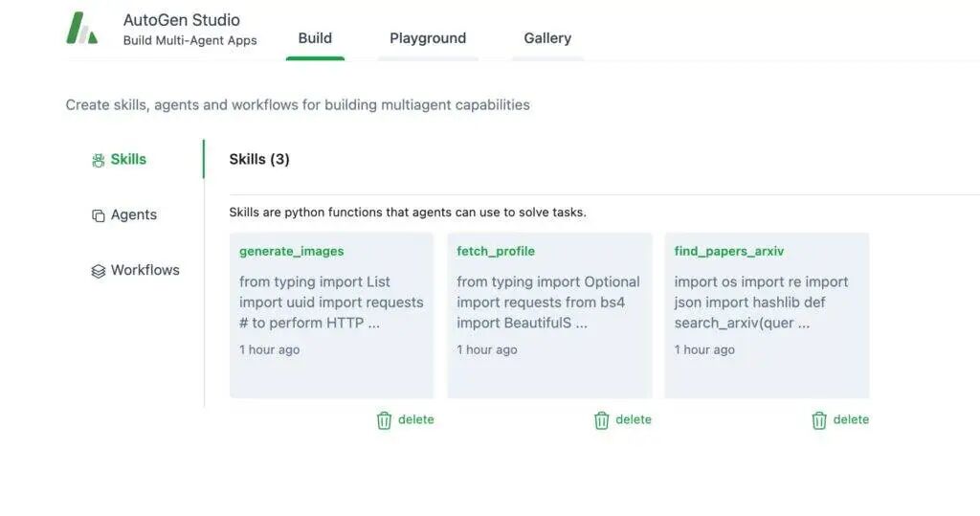Go to the Gallery tab
The width and height of the screenshot is (980, 516).
click(x=547, y=38)
